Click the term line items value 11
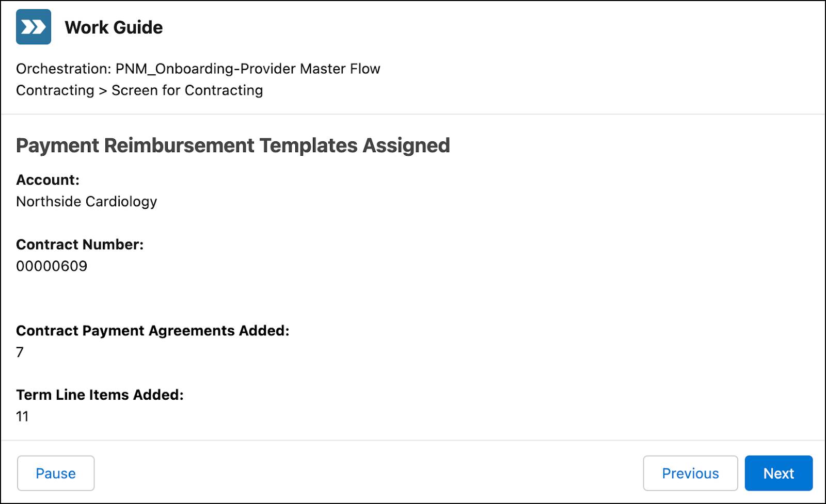 tap(22, 416)
